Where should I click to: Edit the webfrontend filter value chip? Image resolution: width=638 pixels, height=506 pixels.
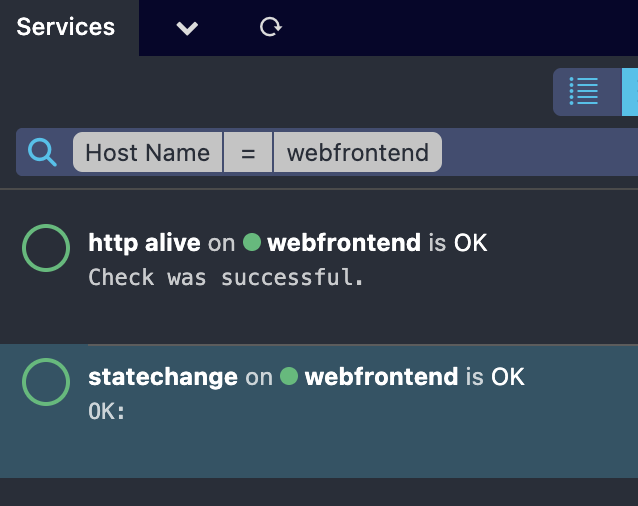358,152
